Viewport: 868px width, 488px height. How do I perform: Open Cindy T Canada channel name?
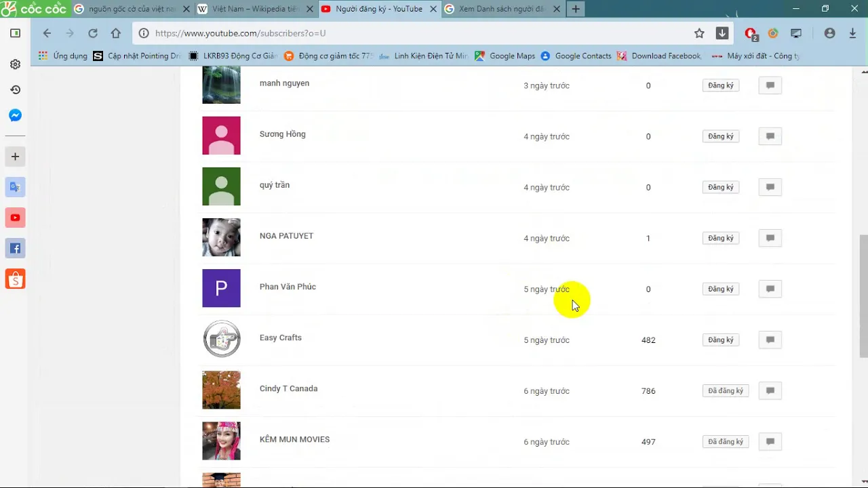(x=288, y=388)
